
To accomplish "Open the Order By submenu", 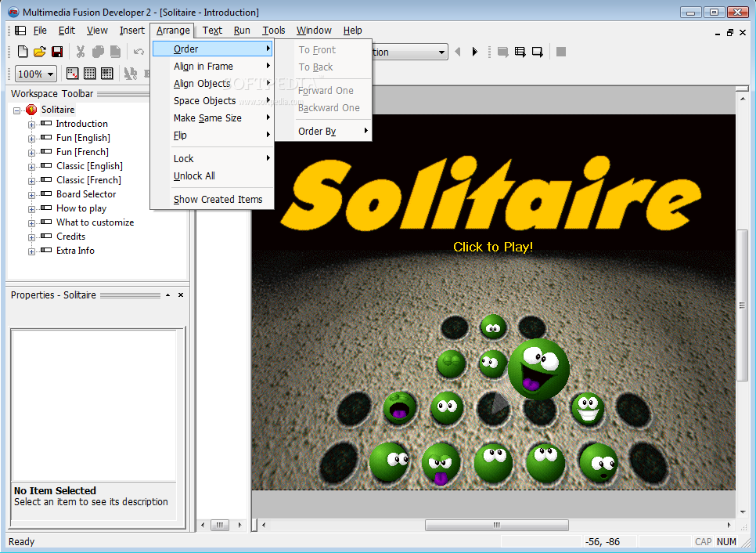I will [323, 131].
